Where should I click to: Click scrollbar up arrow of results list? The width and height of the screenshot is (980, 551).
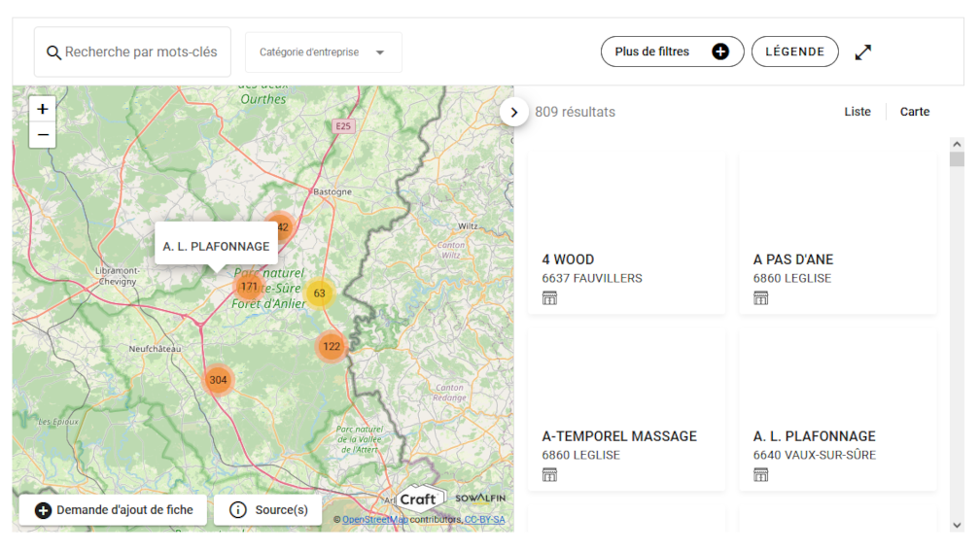tap(957, 144)
